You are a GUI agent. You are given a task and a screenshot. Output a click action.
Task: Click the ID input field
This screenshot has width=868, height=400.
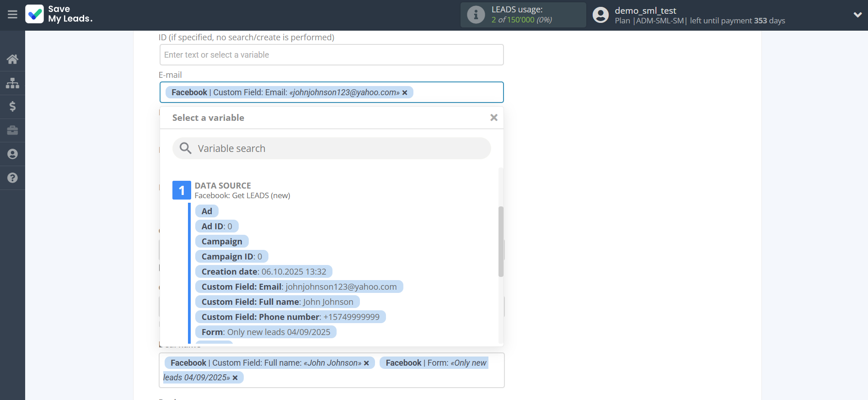coord(332,55)
